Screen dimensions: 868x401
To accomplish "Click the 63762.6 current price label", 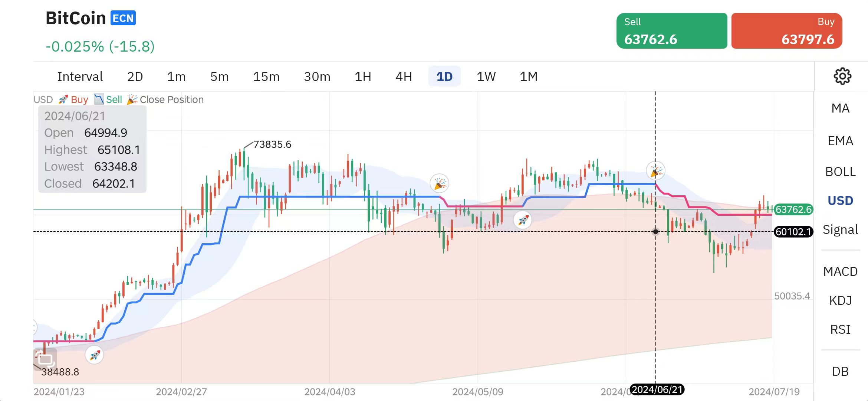I will click(x=793, y=209).
